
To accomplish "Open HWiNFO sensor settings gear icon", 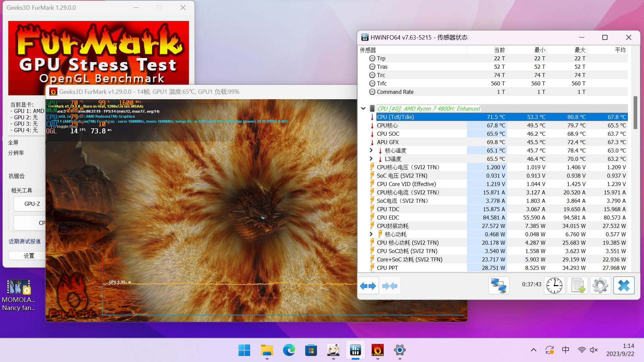I will 600,286.
